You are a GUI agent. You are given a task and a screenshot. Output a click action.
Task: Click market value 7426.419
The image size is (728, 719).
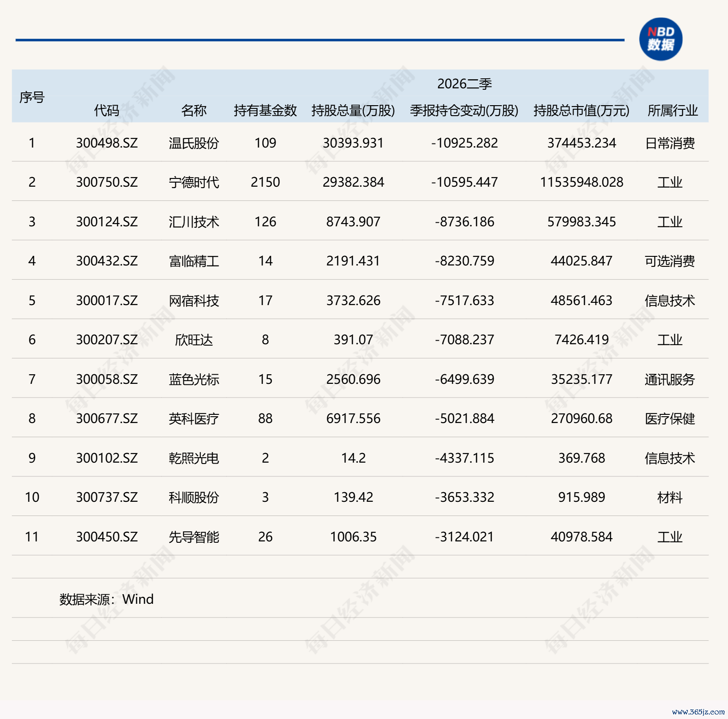[x=581, y=340]
